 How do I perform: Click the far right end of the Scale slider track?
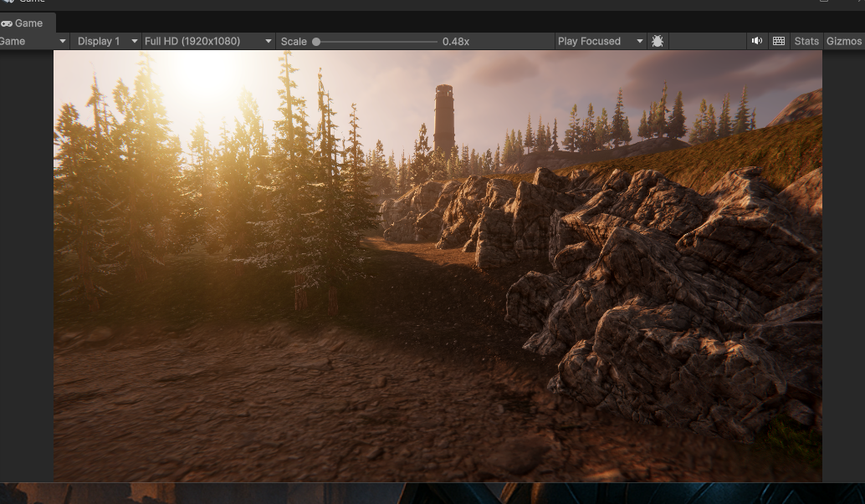tap(436, 41)
